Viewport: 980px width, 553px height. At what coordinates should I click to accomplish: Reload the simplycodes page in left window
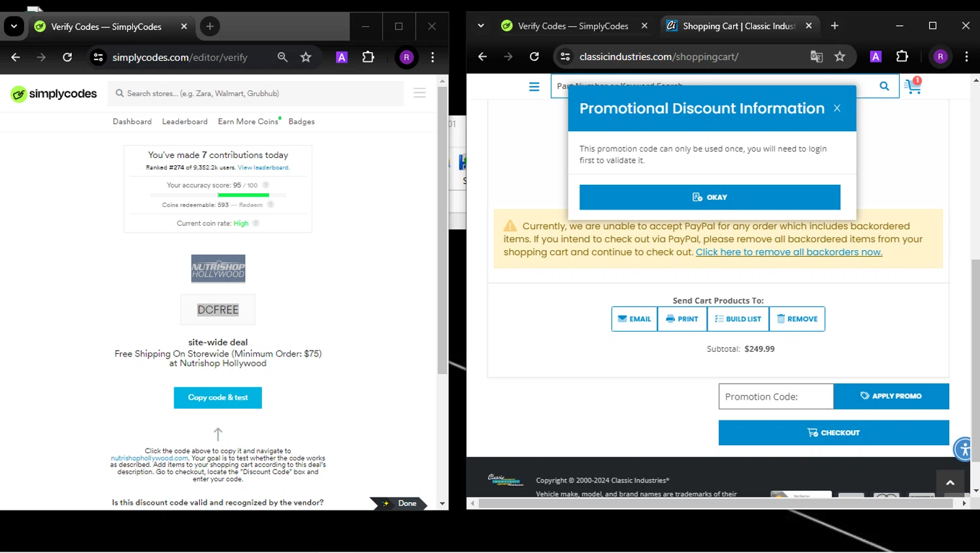click(67, 57)
